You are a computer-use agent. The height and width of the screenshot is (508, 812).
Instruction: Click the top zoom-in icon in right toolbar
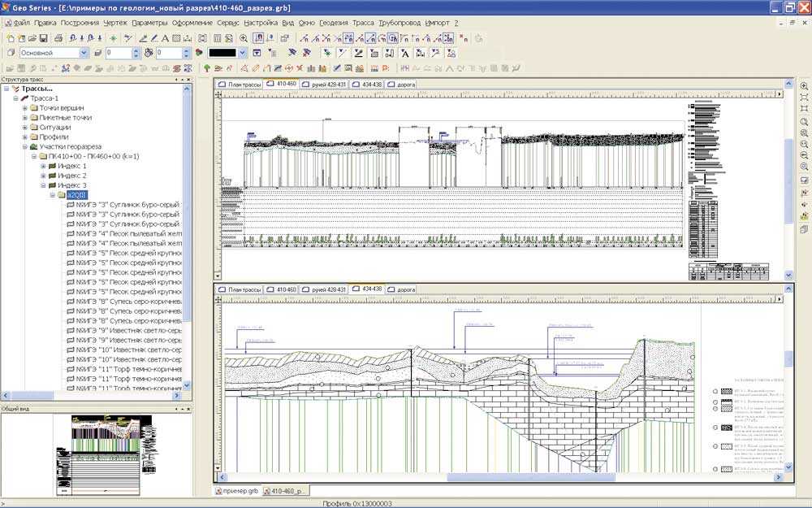coord(804,85)
